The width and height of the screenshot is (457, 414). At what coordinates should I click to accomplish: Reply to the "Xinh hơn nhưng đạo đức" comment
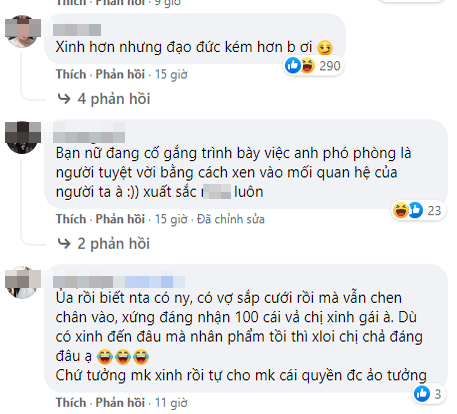pos(120,74)
